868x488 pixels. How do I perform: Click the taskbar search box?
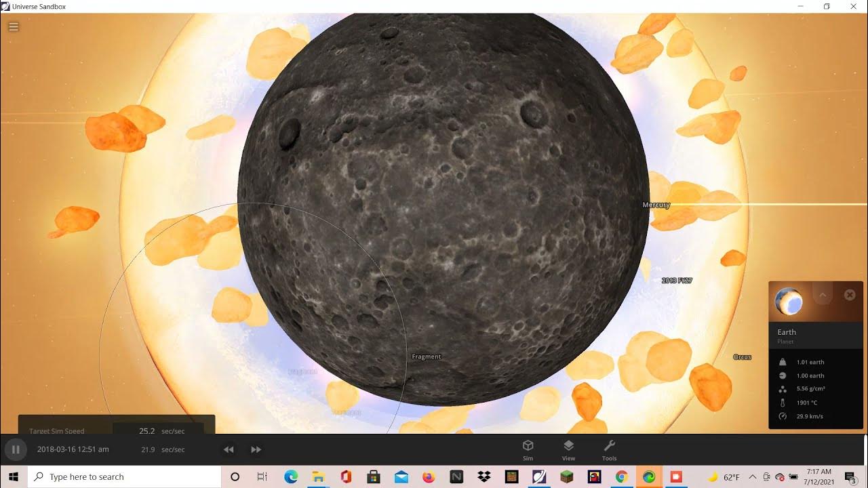coord(125,476)
